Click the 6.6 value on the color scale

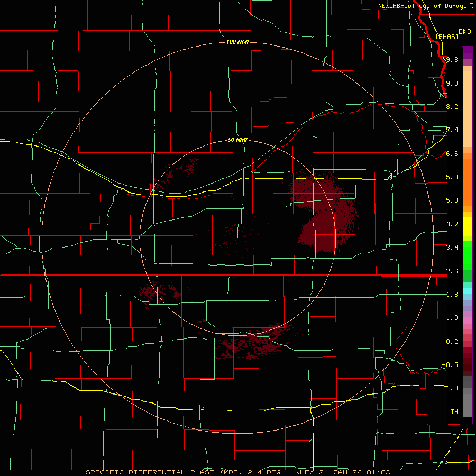[x=452, y=153]
